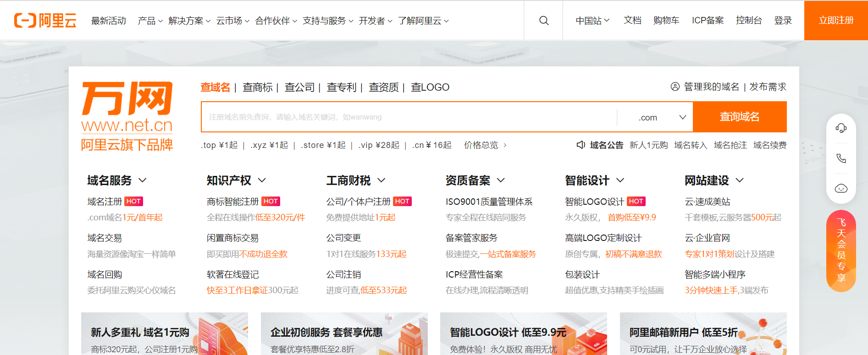Open 公司/个体户注册 service
The image size is (868, 355).
tap(358, 202)
